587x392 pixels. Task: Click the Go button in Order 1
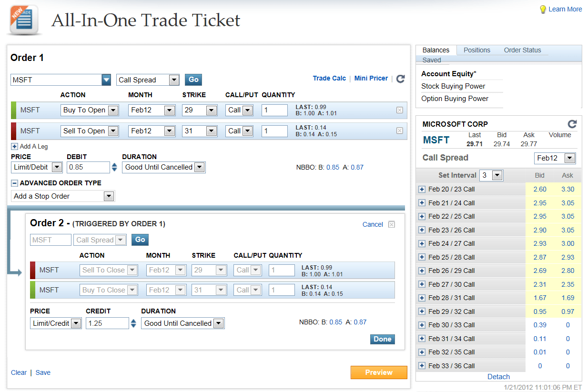pyautogui.click(x=193, y=80)
